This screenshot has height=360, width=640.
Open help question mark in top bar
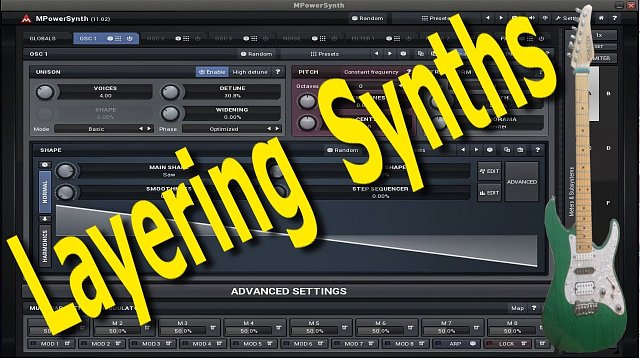click(614, 18)
